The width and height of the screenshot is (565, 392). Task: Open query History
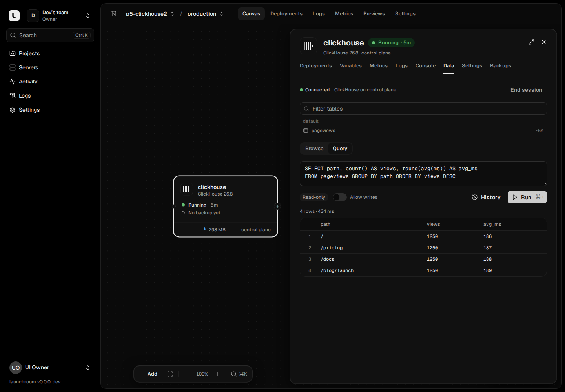pos(486,197)
